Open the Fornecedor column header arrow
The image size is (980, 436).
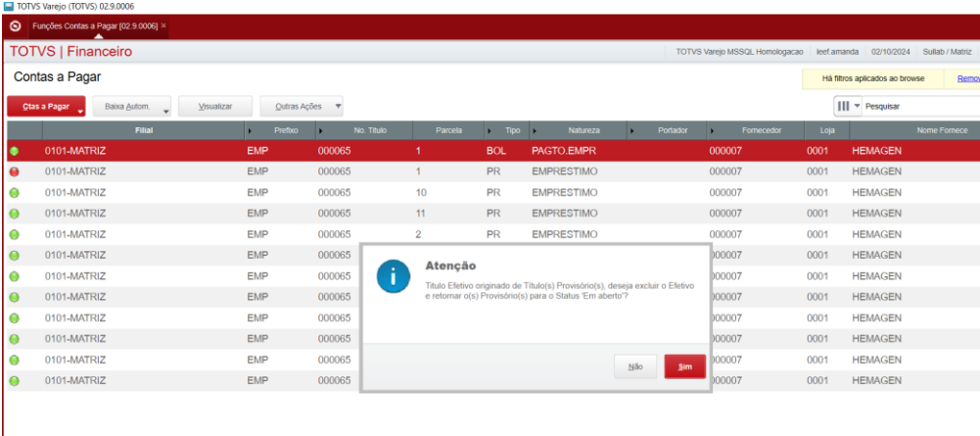[x=713, y=130]
